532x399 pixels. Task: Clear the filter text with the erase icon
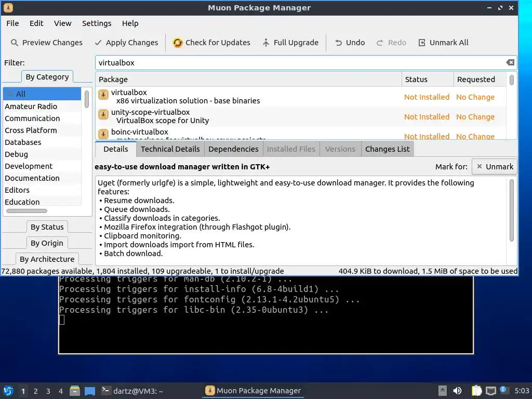click(510, 62)
